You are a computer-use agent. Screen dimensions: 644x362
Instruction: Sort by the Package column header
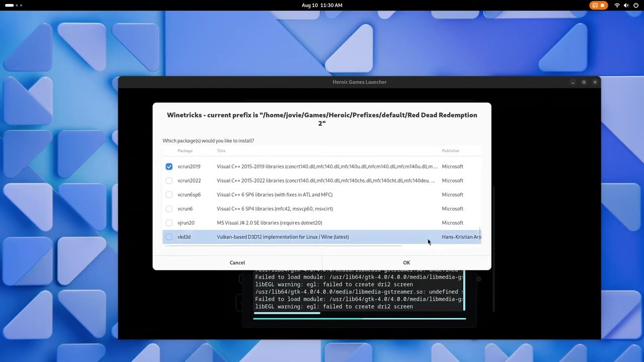click(185, 151)
